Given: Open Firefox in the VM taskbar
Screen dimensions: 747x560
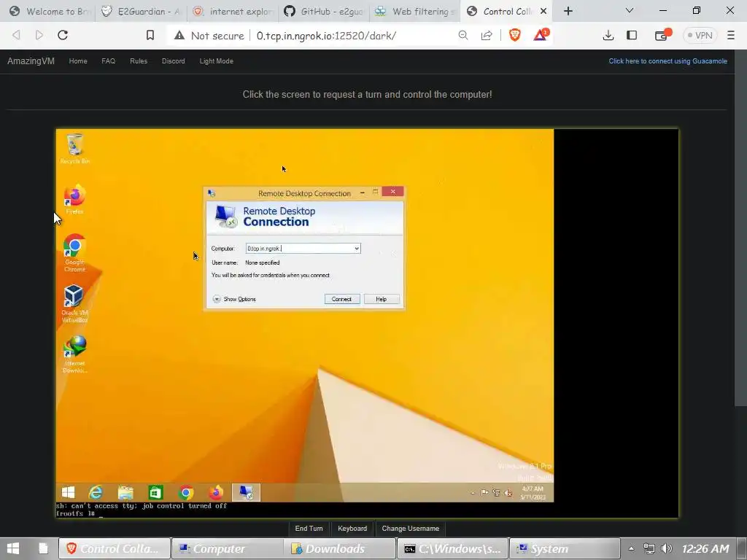Looking at the screenshot, I should [x=216, y=492].
